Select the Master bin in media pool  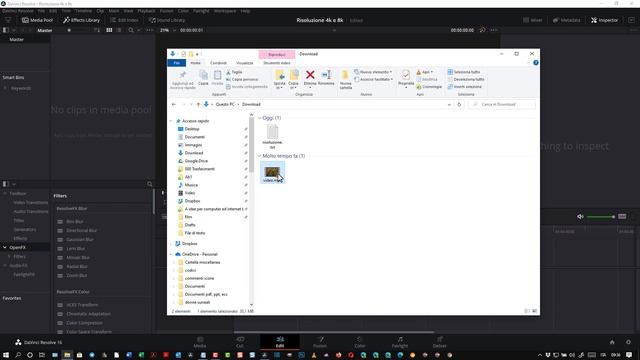click(16, 40)
